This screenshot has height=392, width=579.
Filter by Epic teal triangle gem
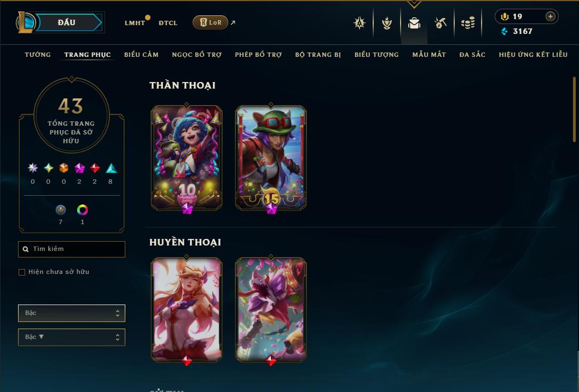(111, 168)
